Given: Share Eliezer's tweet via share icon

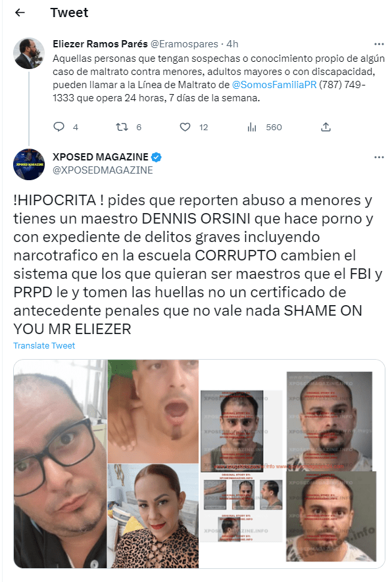Looking at the screenshot, I should coord(326,128).
